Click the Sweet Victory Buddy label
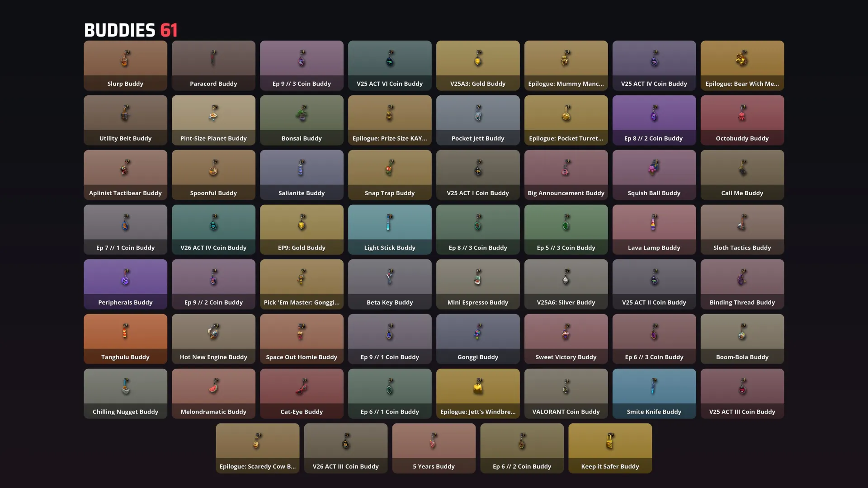Image resolution: width=868 pixels, height=488 pixels. coord(566,357)
